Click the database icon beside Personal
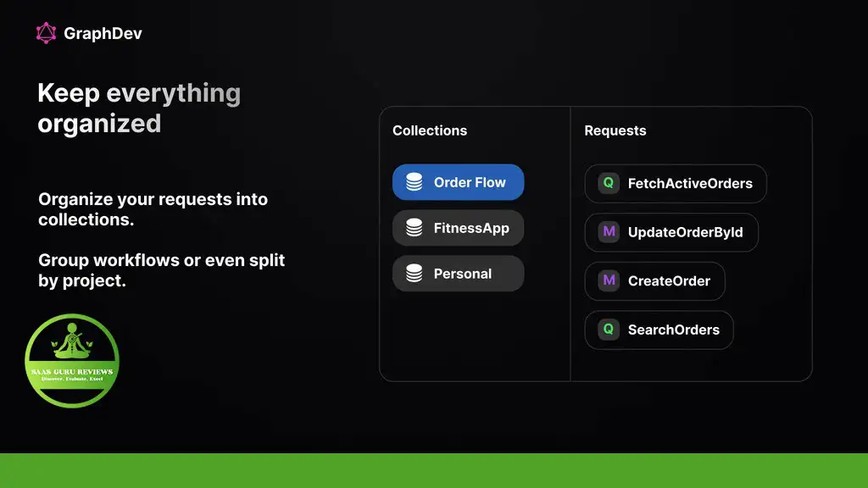The height and width of the screenshot is (488, 868). click(414, 274)
